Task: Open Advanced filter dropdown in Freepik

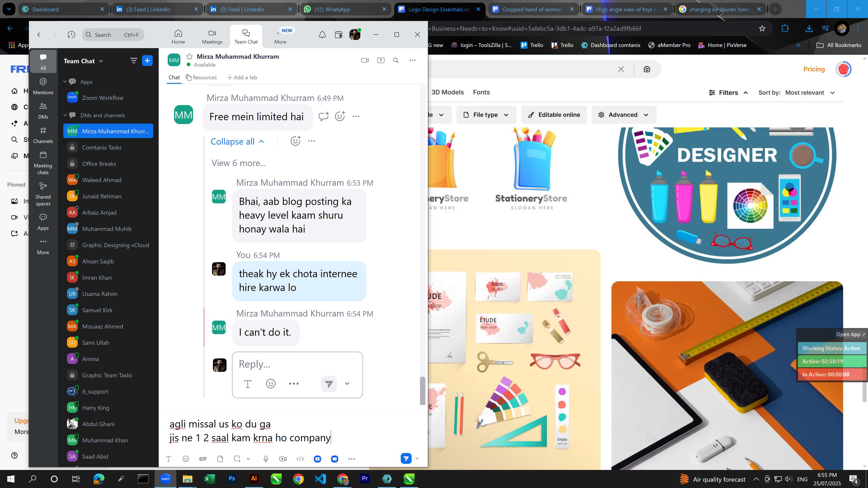Action: click(623, 115)
